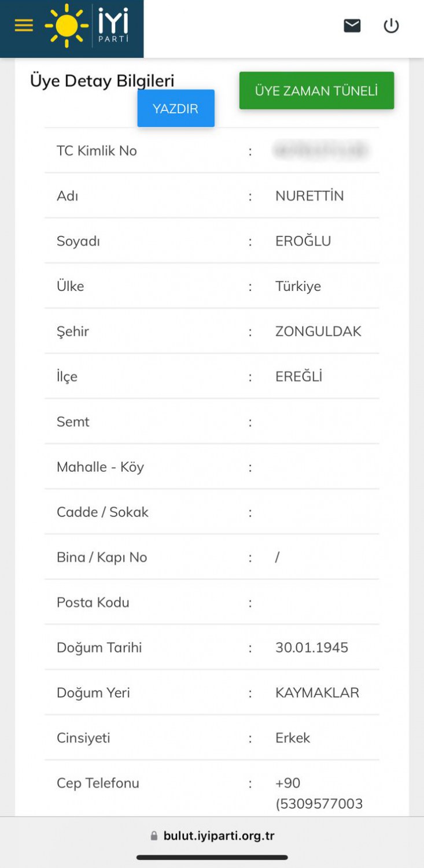Open the hamburger navigation menu
This screenshot has height=868, width=424.
tap(24, 25)
